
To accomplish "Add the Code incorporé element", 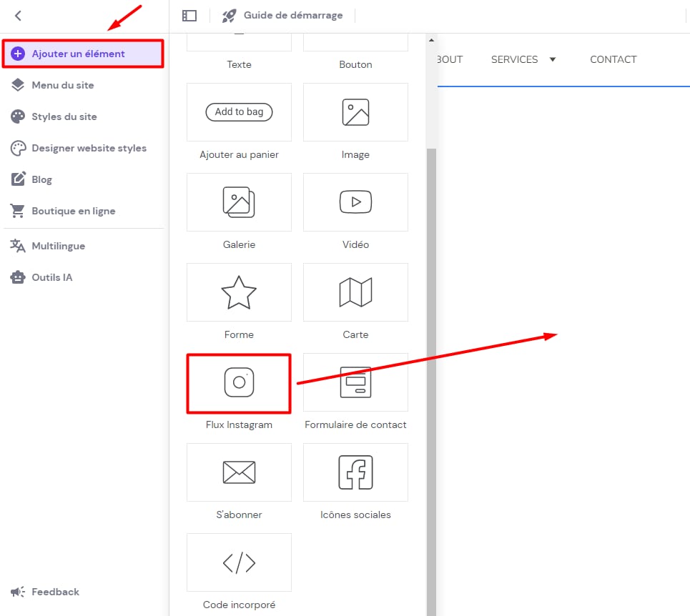I will click(x=239, y=562).
